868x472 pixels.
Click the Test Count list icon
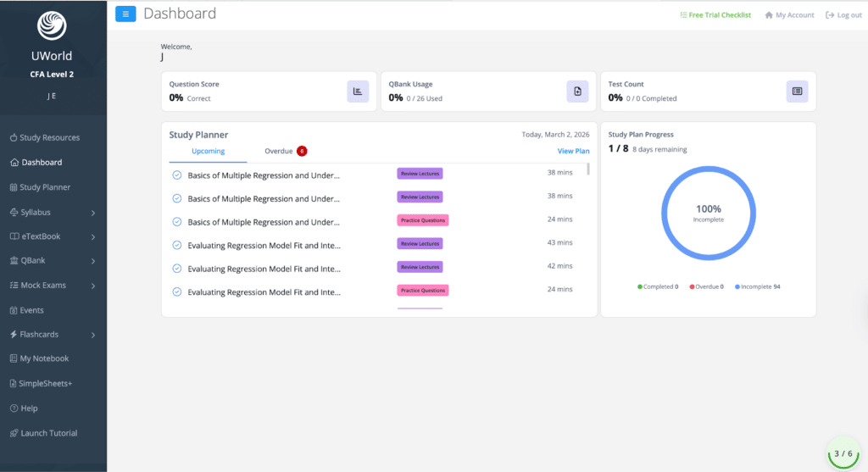pos(797,92)
